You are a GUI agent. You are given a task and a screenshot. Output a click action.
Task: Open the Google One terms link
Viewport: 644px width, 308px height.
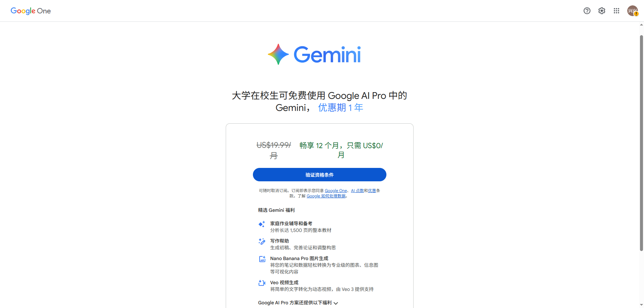click(x=336, y=191)
